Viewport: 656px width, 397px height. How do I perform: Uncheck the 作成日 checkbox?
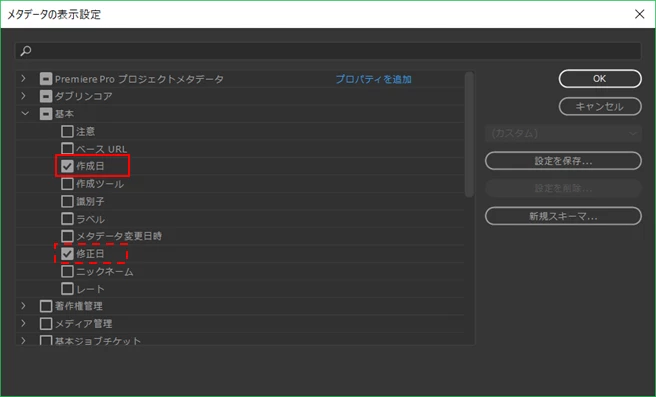[67, 166]
